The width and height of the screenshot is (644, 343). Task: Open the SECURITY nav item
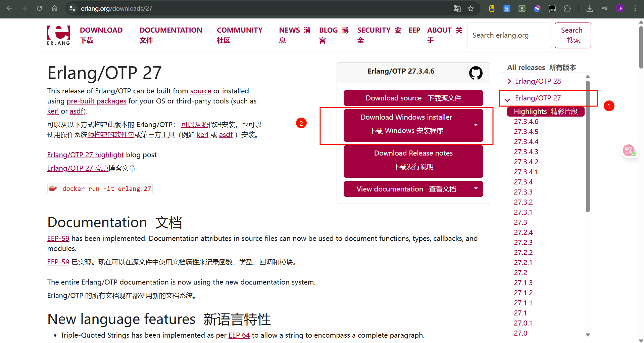coord(379,35)
